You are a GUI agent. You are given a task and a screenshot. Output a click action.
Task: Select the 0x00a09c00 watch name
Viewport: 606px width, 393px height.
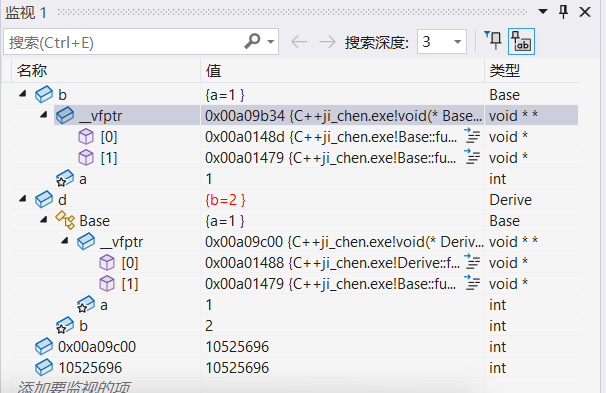[x=97, y=347]
